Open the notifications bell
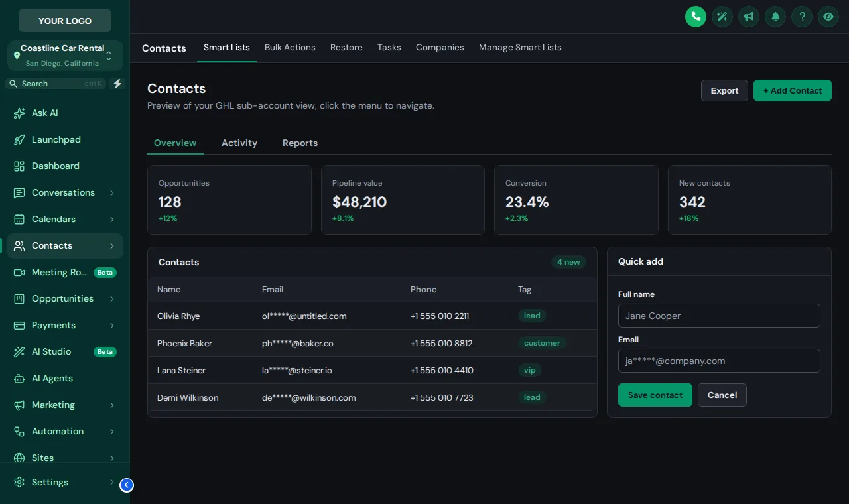 775,17
